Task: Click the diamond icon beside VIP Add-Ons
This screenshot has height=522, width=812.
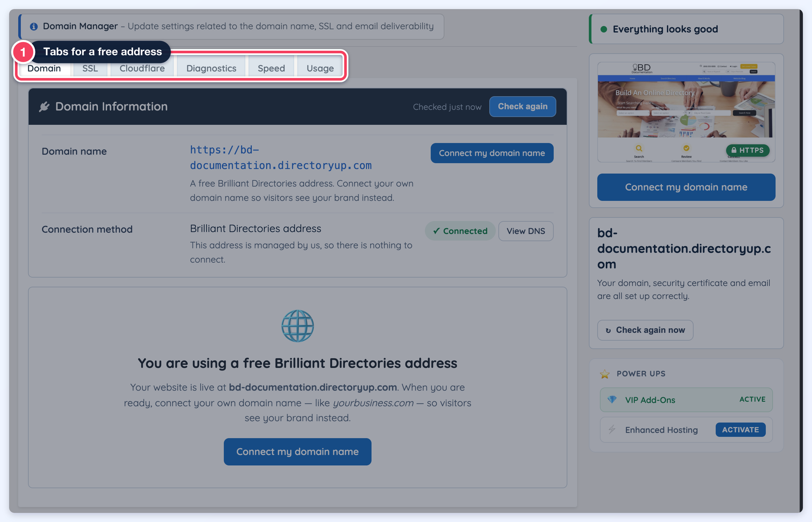Action: [612, 400]
